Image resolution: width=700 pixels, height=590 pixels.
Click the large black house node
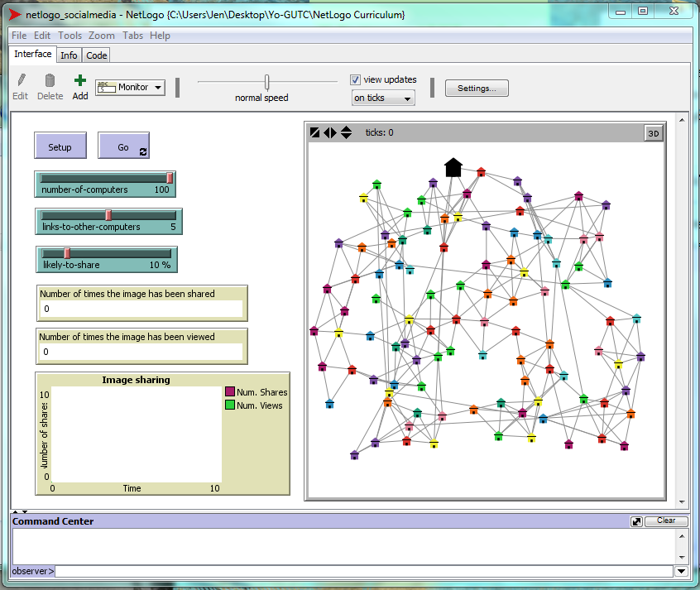[453, 168]
